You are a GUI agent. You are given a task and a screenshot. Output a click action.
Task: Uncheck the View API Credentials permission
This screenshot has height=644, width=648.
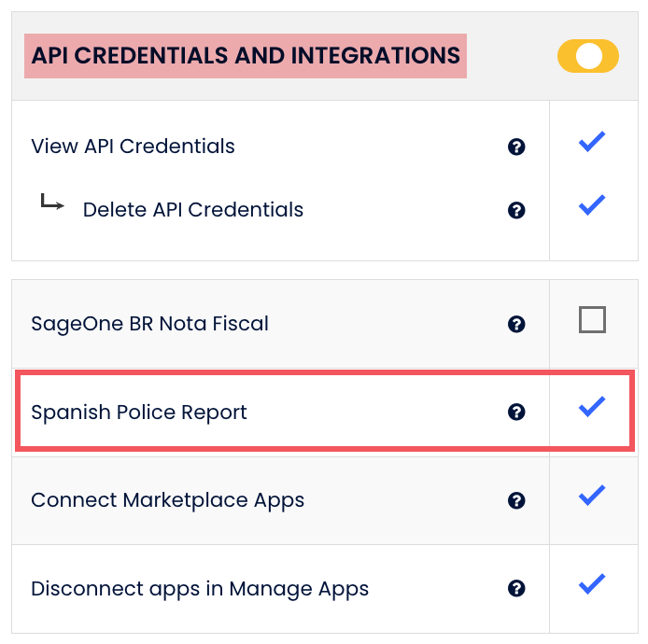(x=592, y=142)
